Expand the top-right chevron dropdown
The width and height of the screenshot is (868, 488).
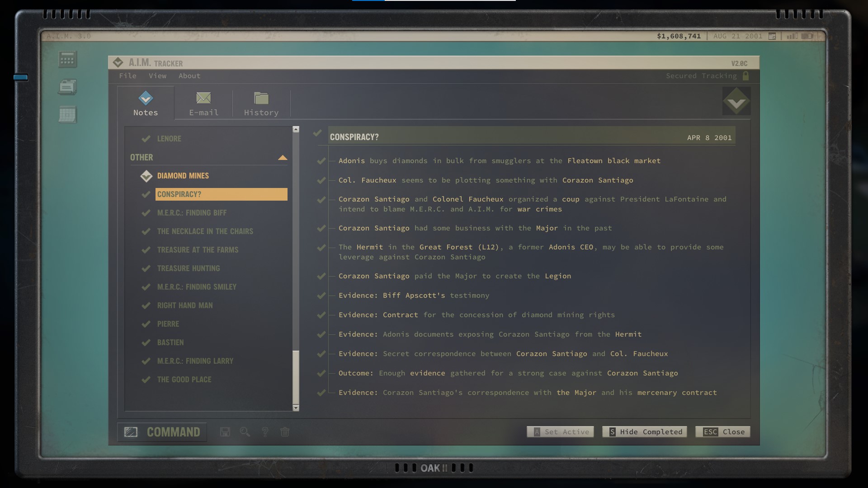click(736, 102)
